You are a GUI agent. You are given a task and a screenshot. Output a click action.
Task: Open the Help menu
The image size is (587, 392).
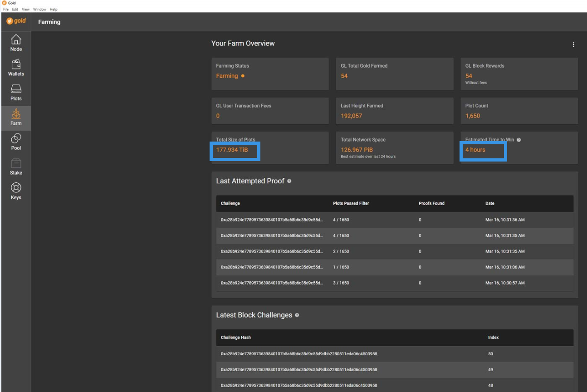[54, 10]
